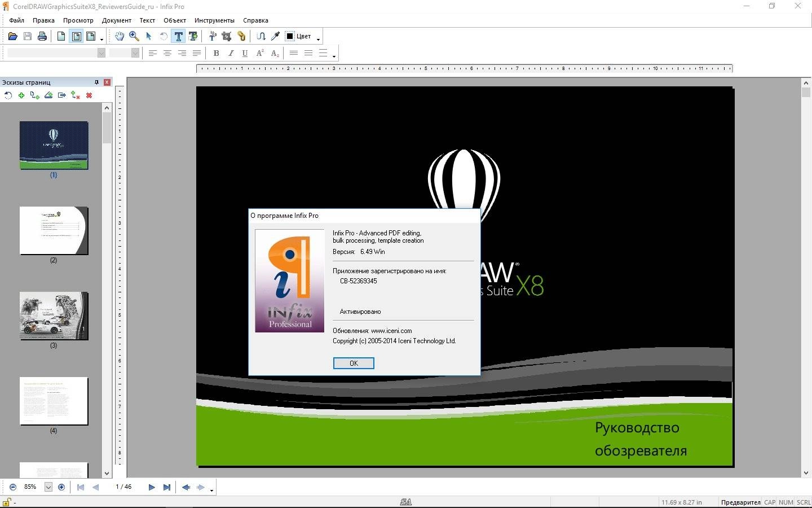Close the Эскизы страниц panel
The image size is (812, 508).
tap(107, 82)
